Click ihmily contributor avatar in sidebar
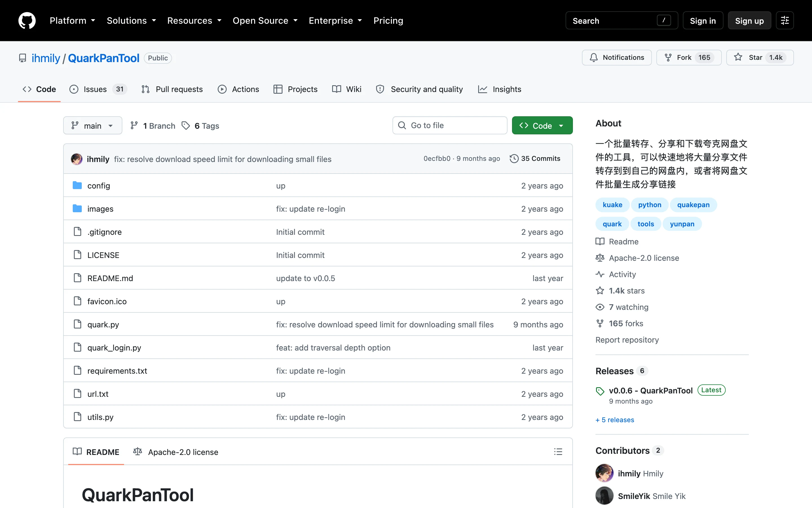Screen dimensions: 812x508 pos(604,473)
